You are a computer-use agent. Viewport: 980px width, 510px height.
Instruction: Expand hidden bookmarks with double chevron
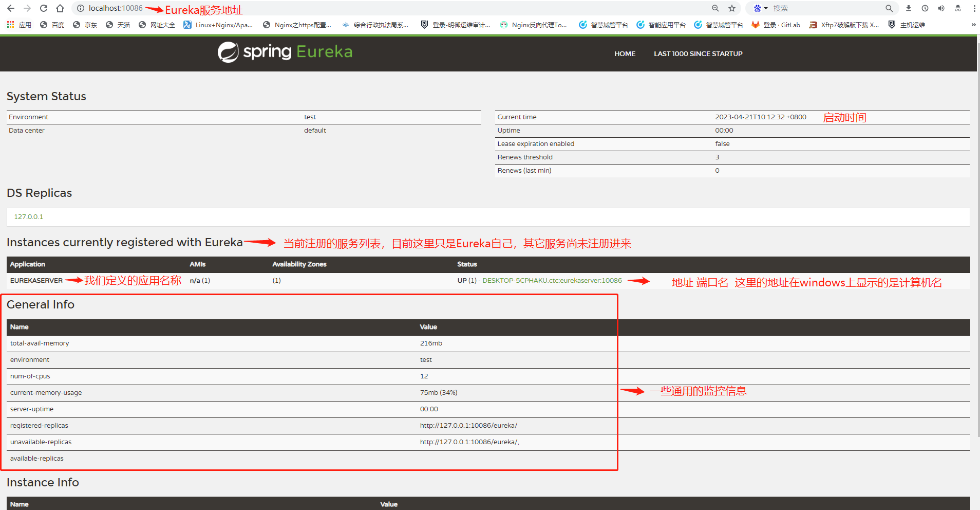[x=973, y=25]
